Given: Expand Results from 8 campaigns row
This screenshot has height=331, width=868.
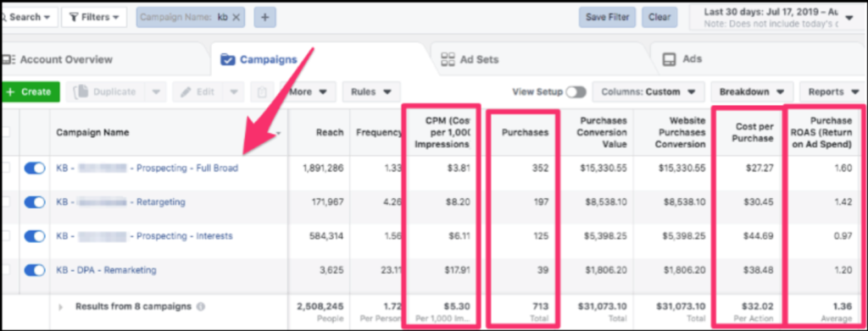Looking at the screenshot, I should [x=61, y=306].
